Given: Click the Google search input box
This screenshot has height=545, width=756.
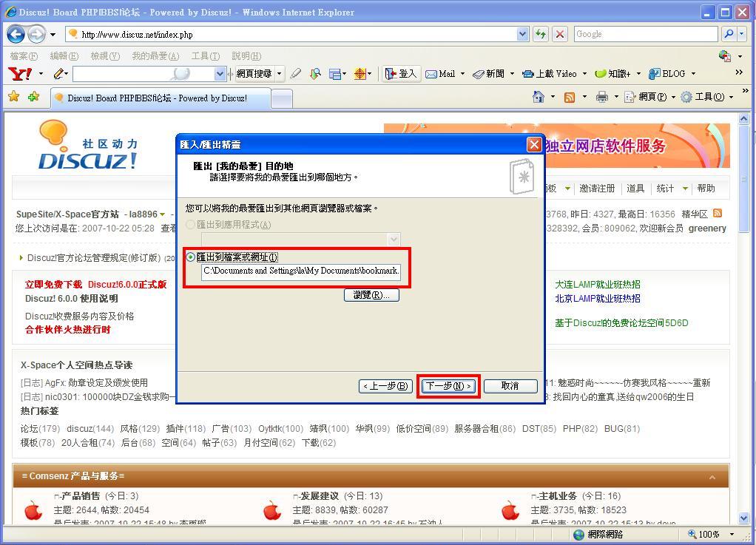Looking at the screenshot, I should 646,34.
